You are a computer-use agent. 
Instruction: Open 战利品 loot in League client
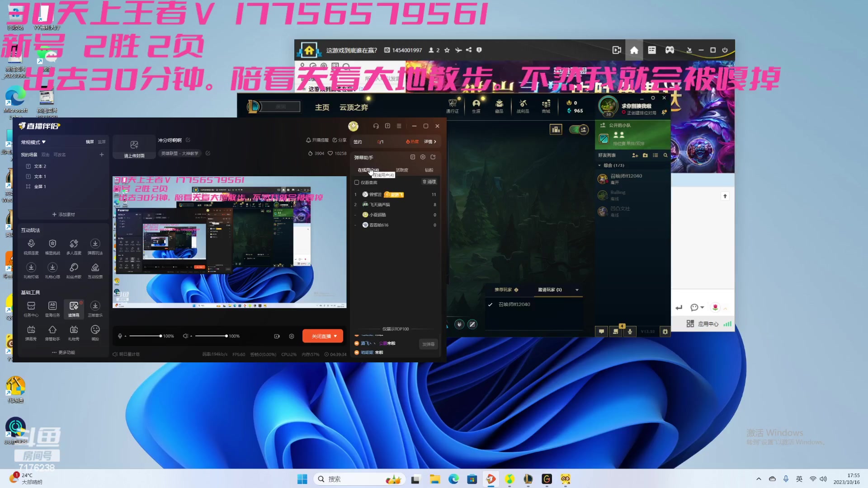pyautogui.click(x=523, y=107)
